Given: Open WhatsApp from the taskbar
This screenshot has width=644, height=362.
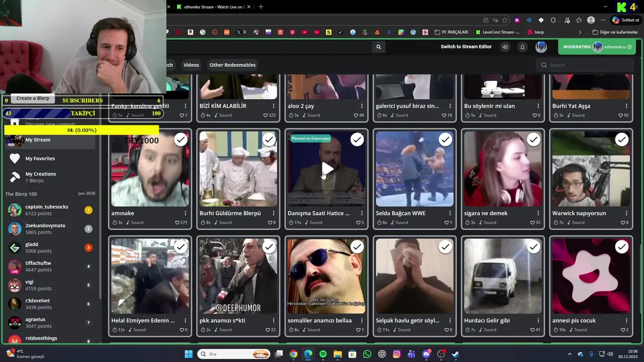Looking at the screenshot, I should click(367, 354).
